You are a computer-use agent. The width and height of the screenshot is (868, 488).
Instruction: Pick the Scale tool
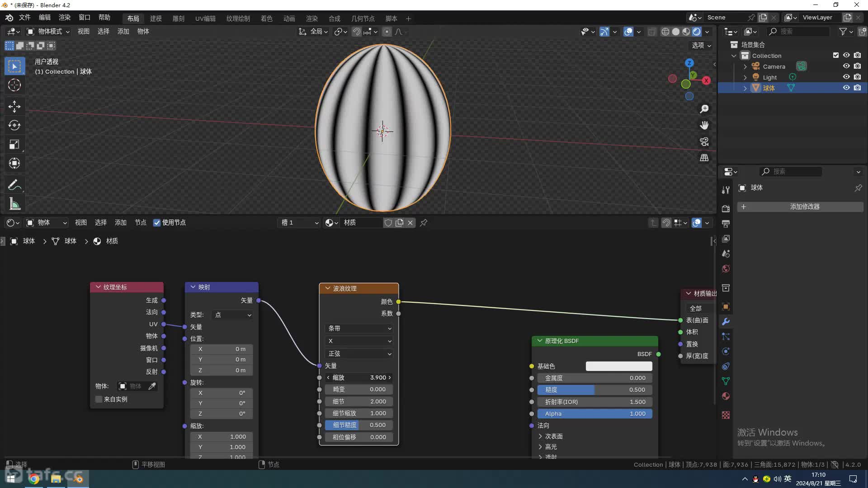click(14, 144)
